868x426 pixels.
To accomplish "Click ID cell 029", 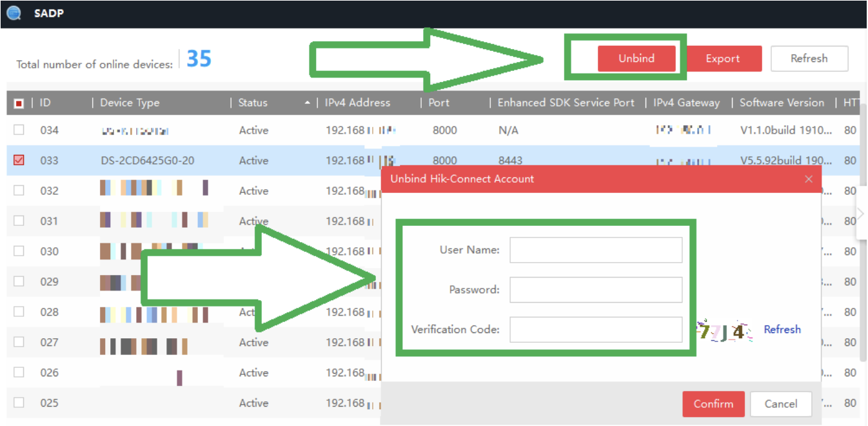I will (x=49, y=281).
